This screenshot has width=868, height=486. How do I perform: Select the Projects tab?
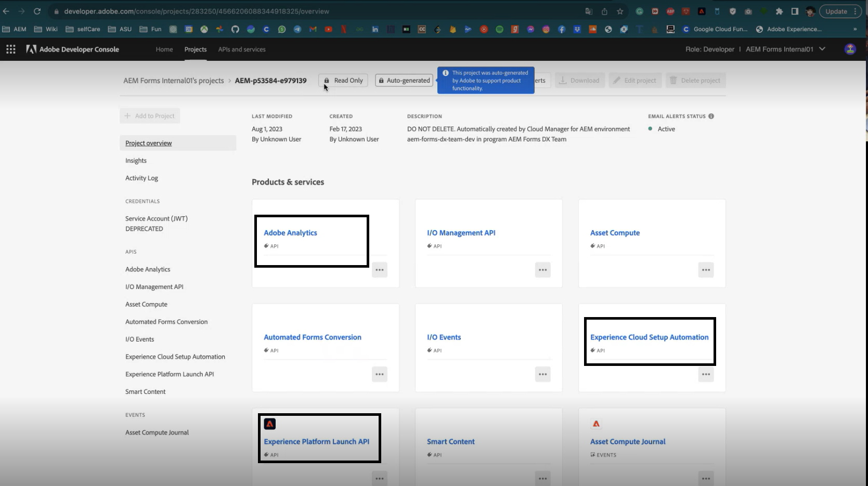tap(196, 49)
